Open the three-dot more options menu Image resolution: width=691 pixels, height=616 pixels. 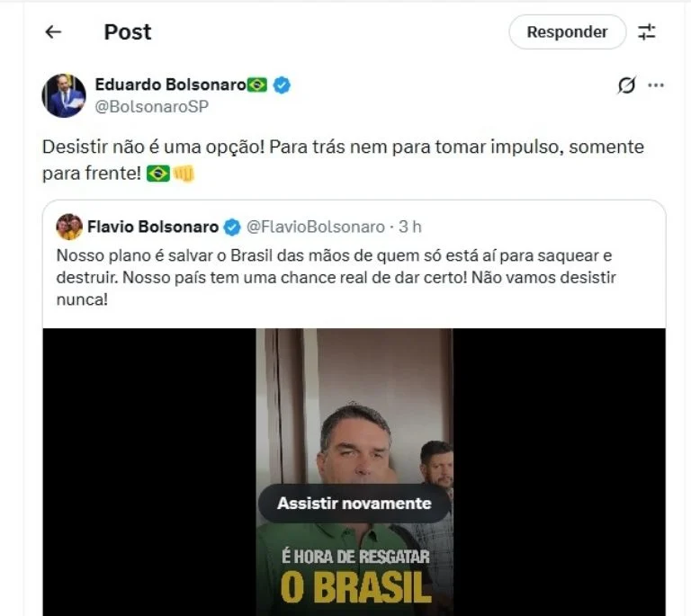point(656,85)
